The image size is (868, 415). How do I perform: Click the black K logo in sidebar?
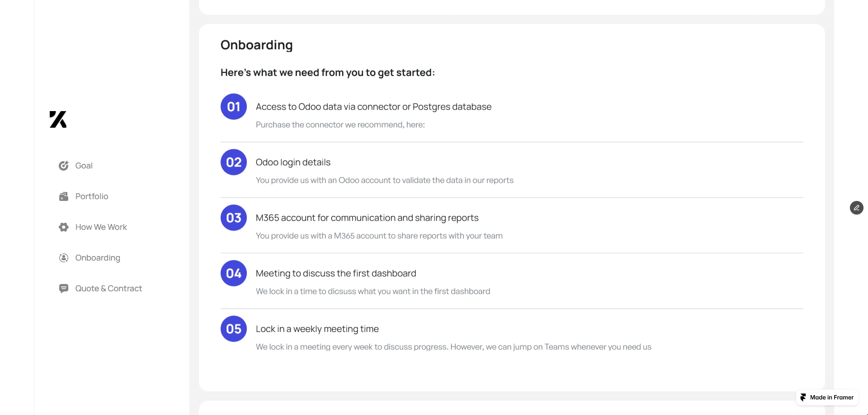pos(58,119)
